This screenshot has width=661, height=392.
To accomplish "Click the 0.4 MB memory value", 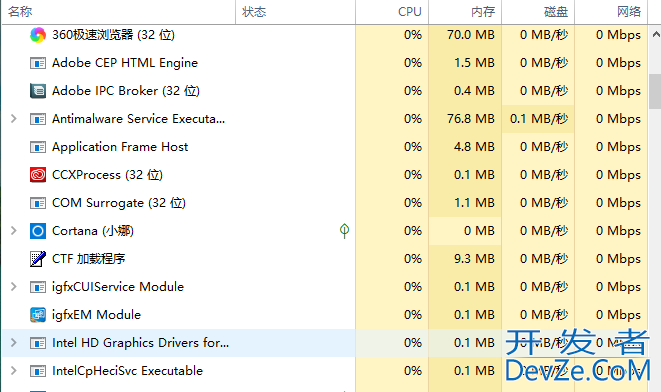I will click(x=474, y=91).
